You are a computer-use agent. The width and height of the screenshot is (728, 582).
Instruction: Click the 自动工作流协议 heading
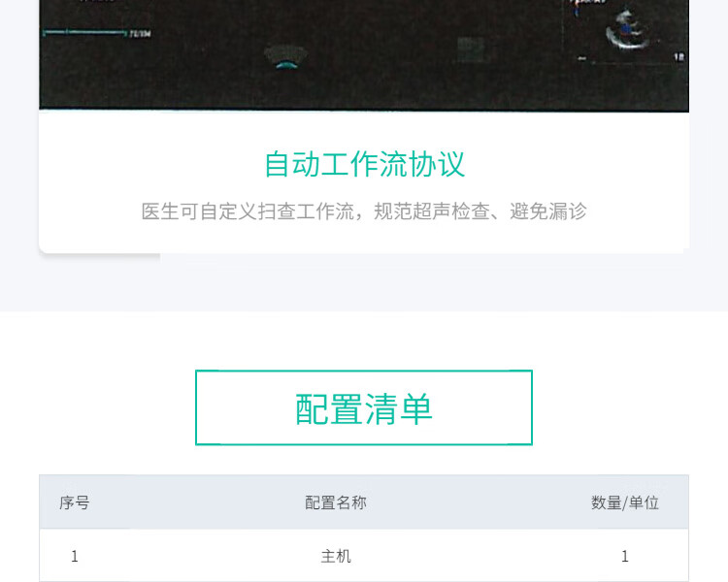pyautogui.click(x=364, y=164)
